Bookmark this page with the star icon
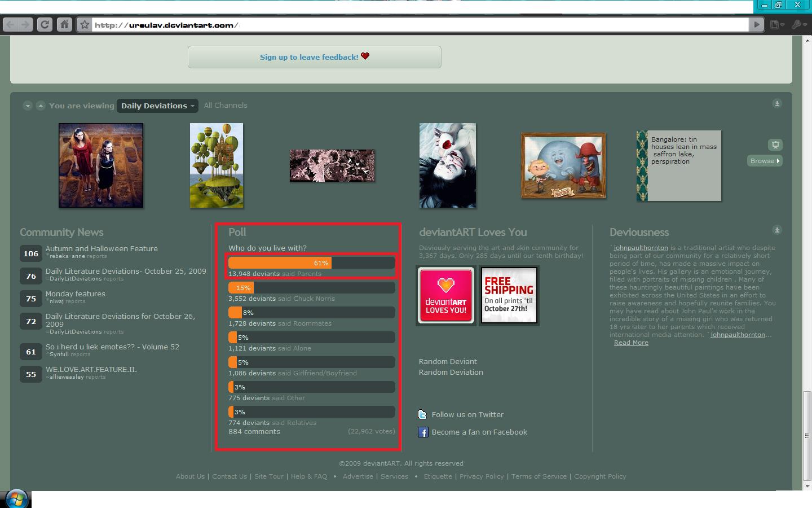This screenshot has width=812, height=508. tap(84, 25)
